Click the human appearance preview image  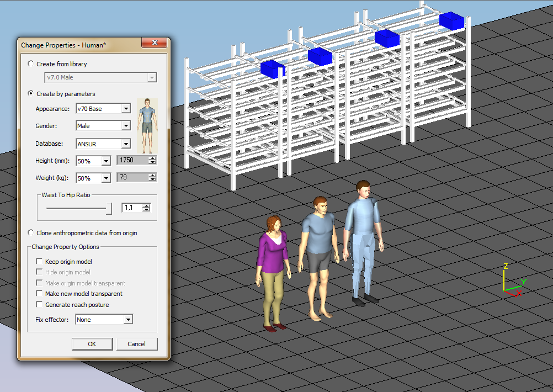pos(147,126)
